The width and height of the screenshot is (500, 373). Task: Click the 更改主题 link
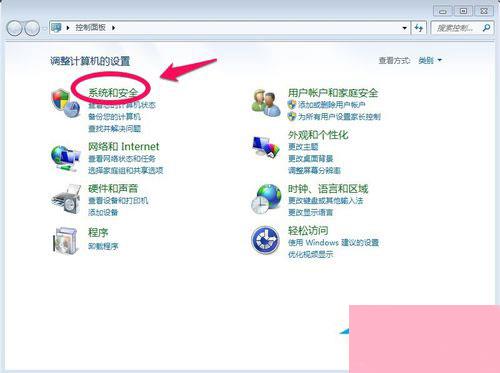coord(303,147)
